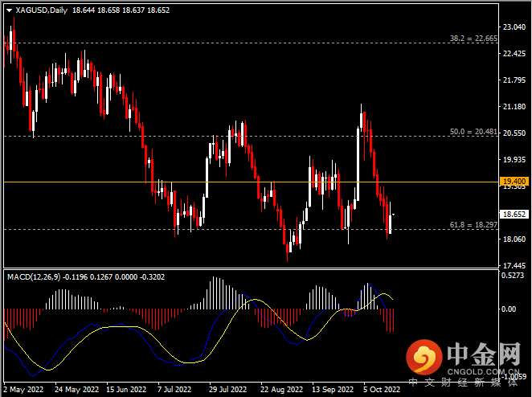Click the chart shift marker near latest candle
Screen dimensions: 532x397
pos(393,215)
